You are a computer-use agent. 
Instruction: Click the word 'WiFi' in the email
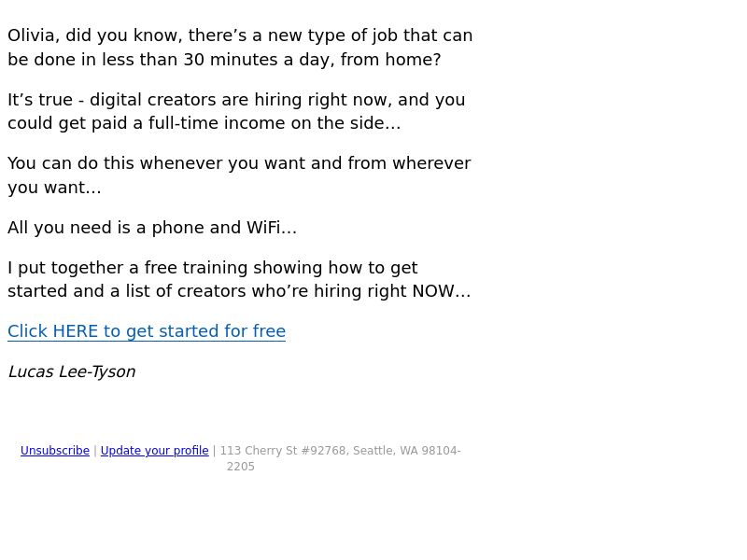click(263, 227)
